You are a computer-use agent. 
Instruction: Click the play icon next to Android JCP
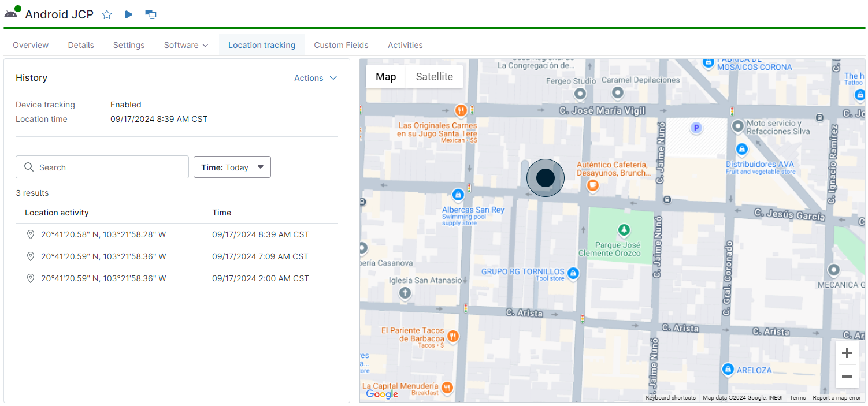128,14
